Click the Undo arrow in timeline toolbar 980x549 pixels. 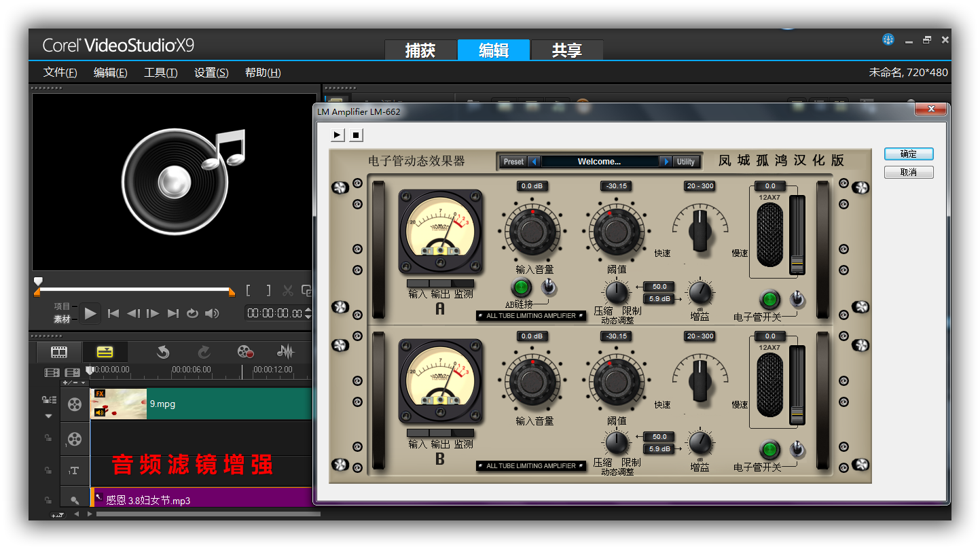click(162, 352)
